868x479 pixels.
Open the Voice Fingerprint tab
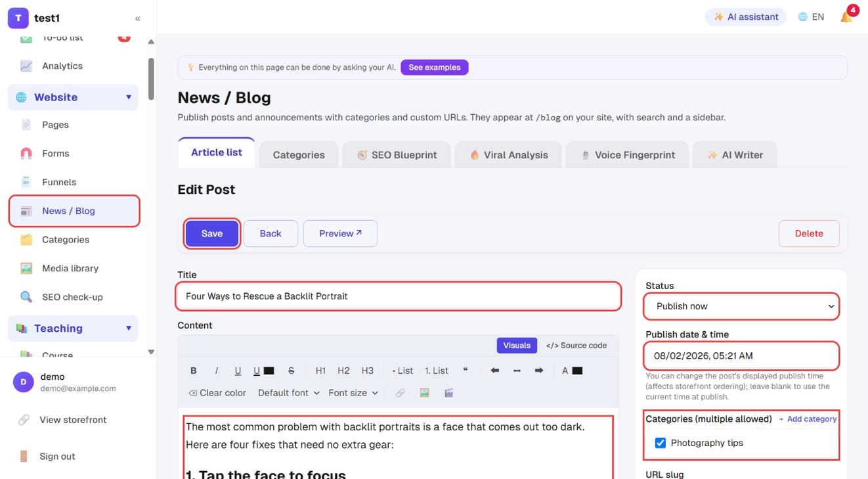coord(627,155)
